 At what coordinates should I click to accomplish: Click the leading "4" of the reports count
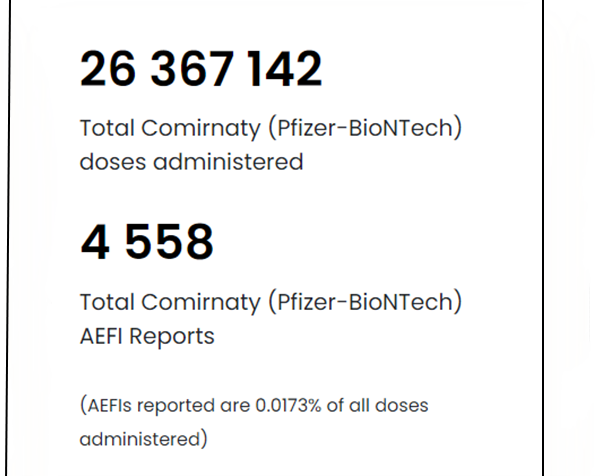[95, 243]
